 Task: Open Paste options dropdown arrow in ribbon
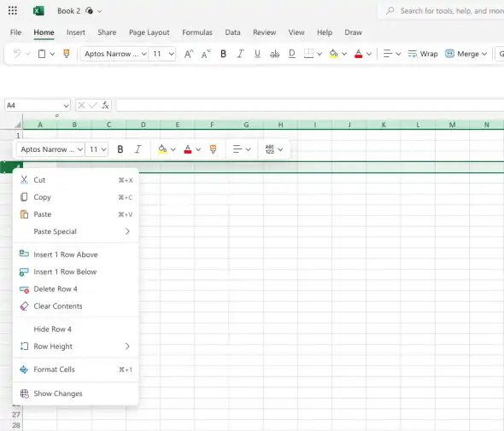(x=52, y=54)
